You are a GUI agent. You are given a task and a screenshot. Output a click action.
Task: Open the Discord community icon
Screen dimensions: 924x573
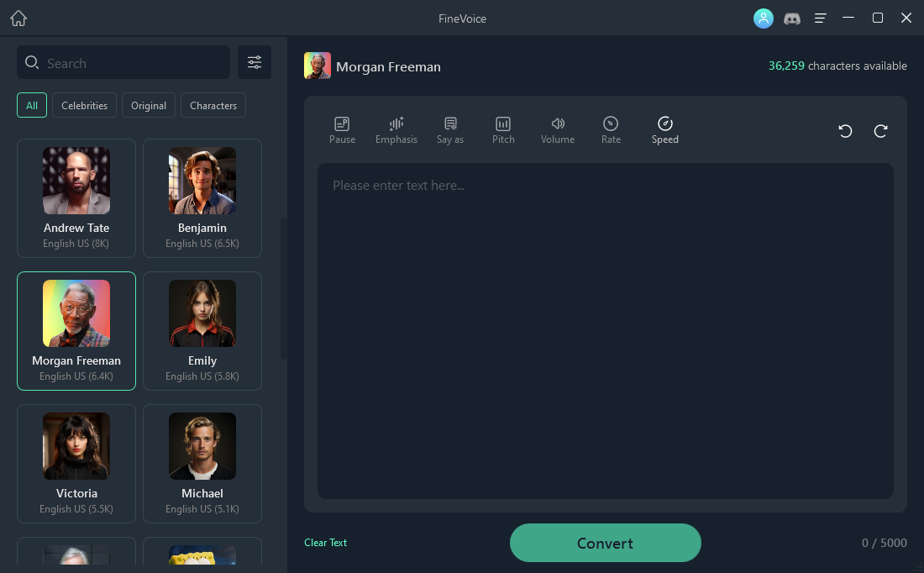[x=792, y=18]
